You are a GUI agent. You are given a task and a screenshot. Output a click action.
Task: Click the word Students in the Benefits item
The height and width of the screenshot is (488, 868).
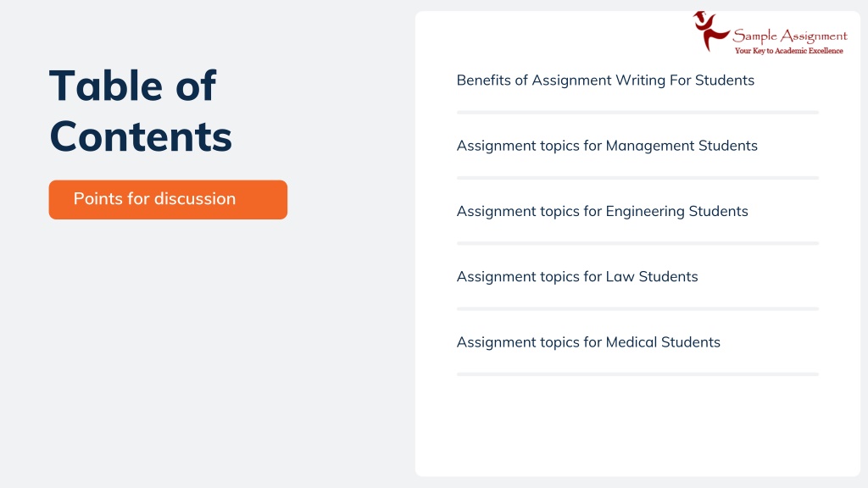point(724,80)
